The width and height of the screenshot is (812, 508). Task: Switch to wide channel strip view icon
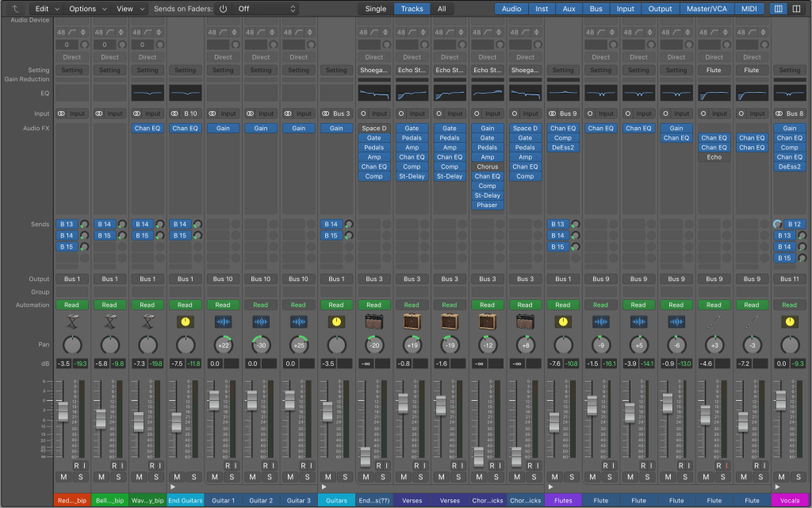click(797, 9)
